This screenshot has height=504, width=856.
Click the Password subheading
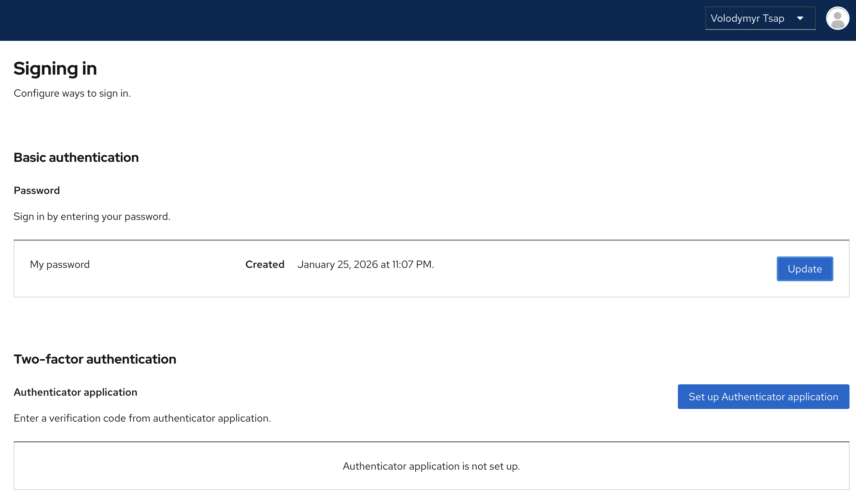pos(37,190)
